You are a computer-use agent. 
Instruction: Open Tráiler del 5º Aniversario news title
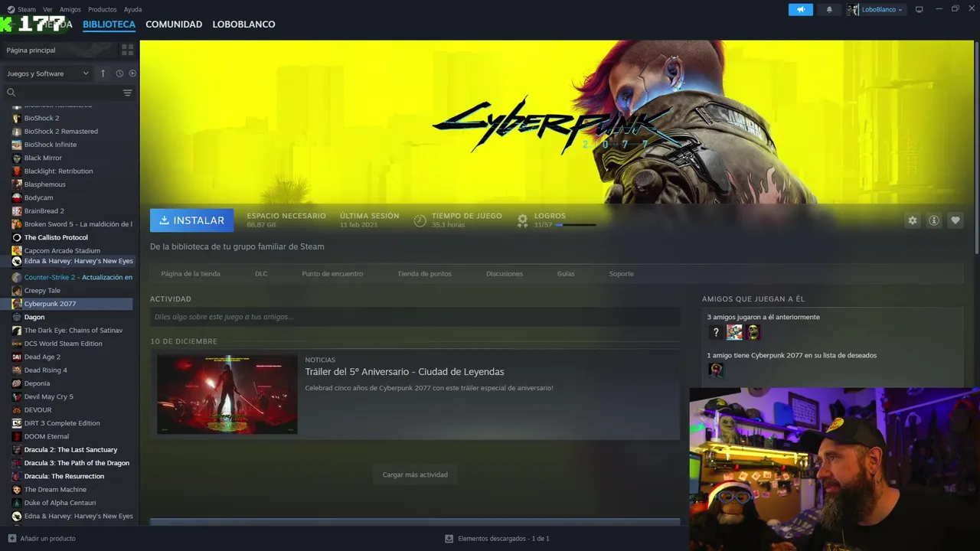[x=404, y=372]
